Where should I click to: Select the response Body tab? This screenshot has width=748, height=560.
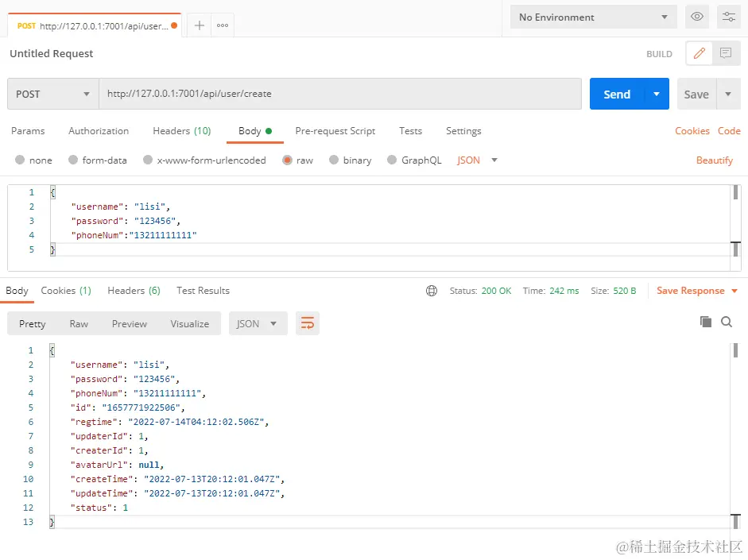click(17, 291)
